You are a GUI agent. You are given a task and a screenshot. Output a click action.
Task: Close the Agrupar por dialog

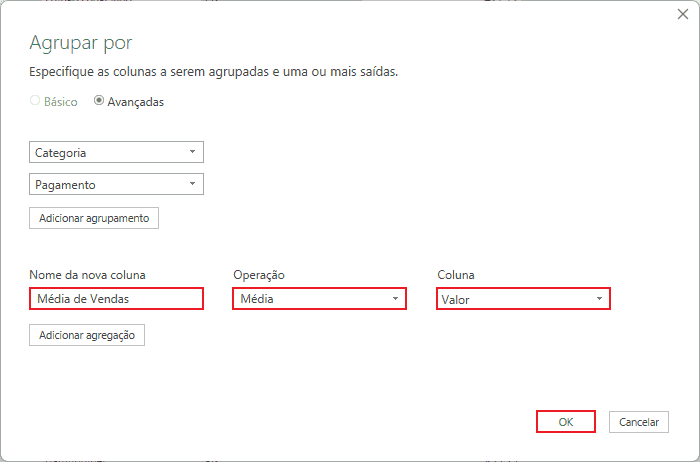[683, 14]
